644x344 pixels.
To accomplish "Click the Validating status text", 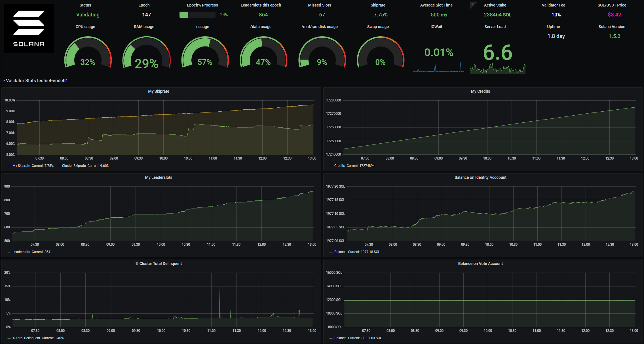I will click(88, 15).
